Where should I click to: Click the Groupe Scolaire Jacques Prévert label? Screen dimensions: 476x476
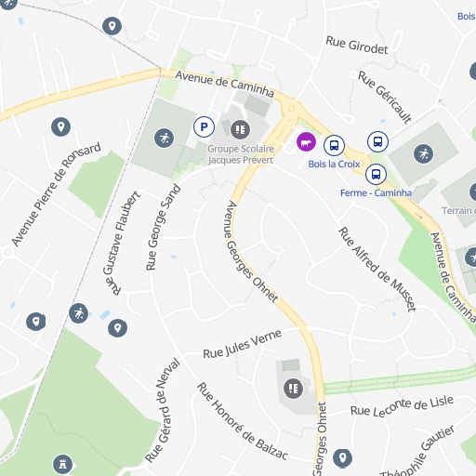pos(241,154)
